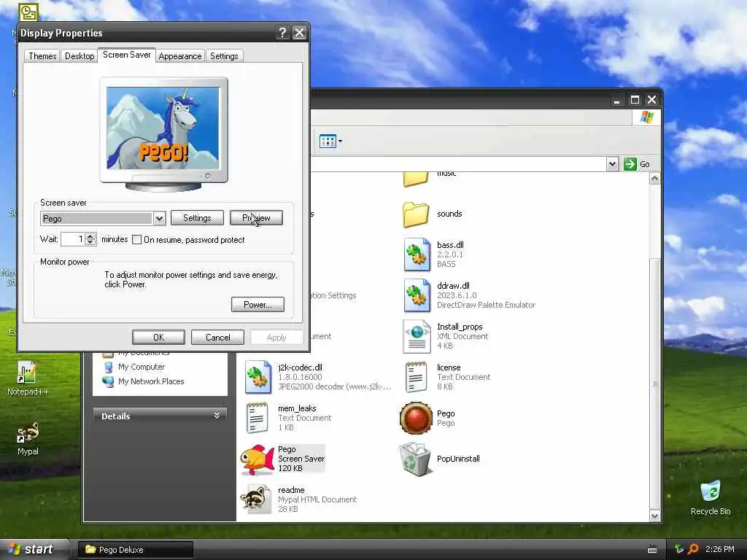
Task: Click the taskbar clock showing 2:26 PM
Action: 720,549
